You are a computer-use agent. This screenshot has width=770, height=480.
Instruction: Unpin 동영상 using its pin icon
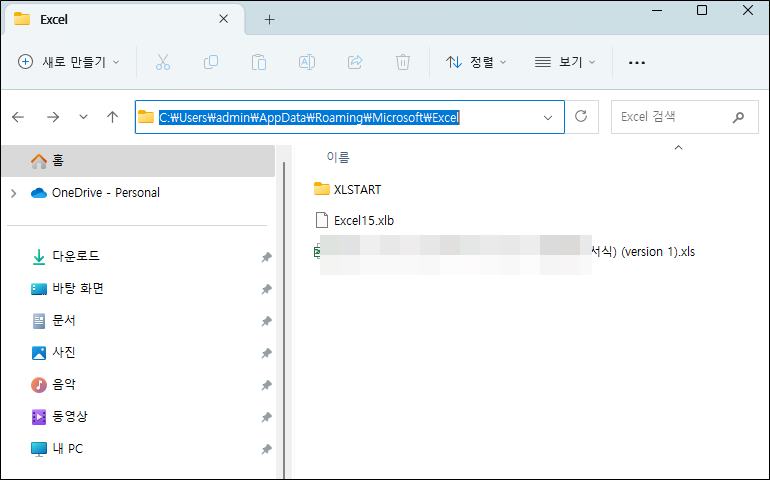266,417
